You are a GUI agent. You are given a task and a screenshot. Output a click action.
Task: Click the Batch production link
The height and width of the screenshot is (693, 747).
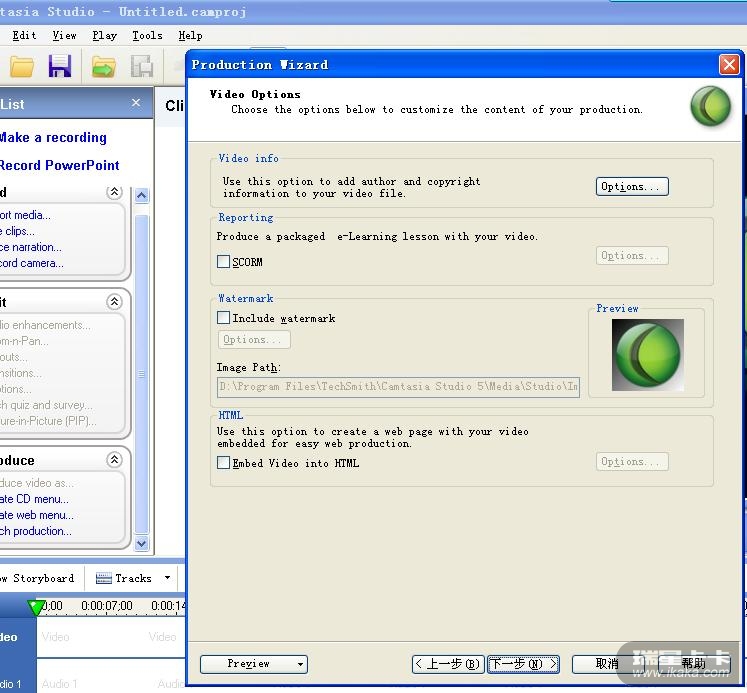(35, 531)
